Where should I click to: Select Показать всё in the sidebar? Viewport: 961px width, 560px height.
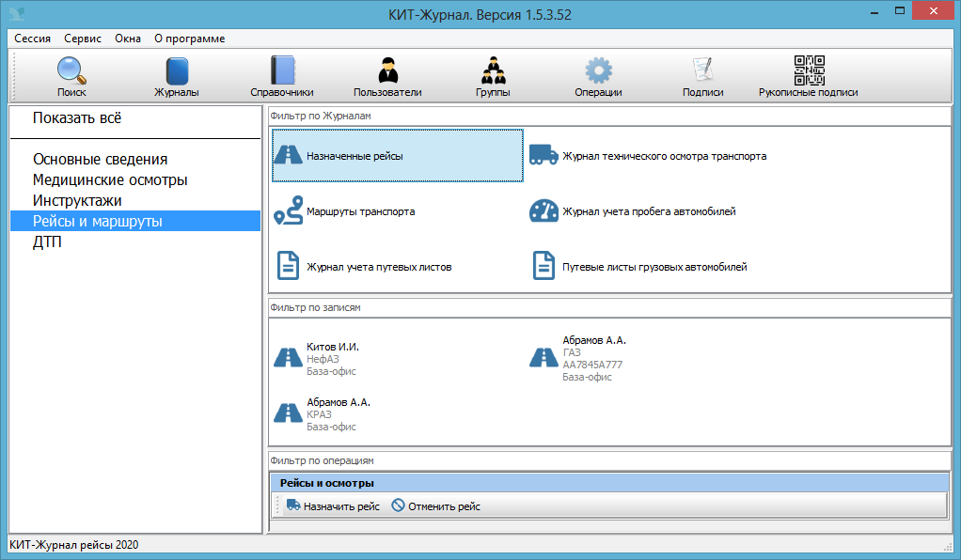77,117
